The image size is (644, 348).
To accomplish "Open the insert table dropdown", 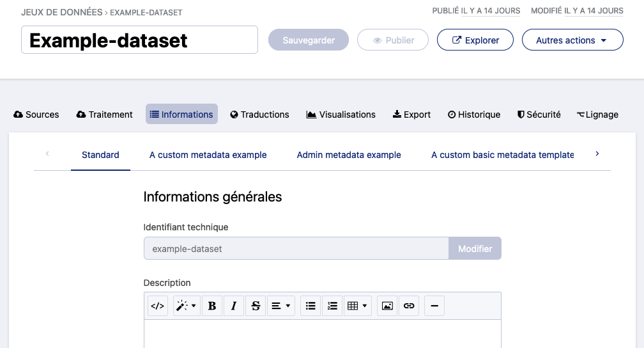I will point(358,306).
